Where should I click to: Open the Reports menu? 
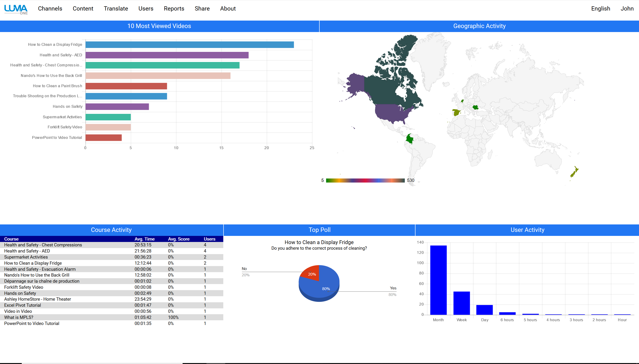pos(174,8)
